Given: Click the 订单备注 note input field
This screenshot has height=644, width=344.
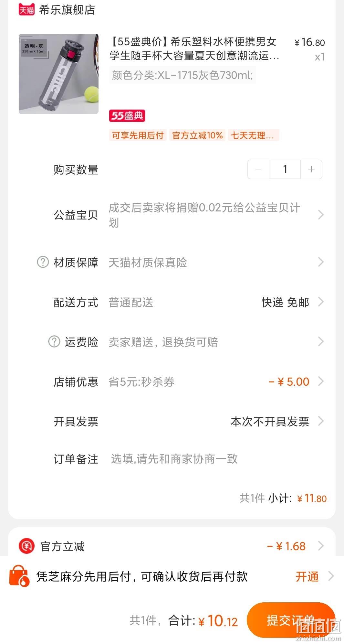Looking at the screenshot, I should (x=216, y=459).
